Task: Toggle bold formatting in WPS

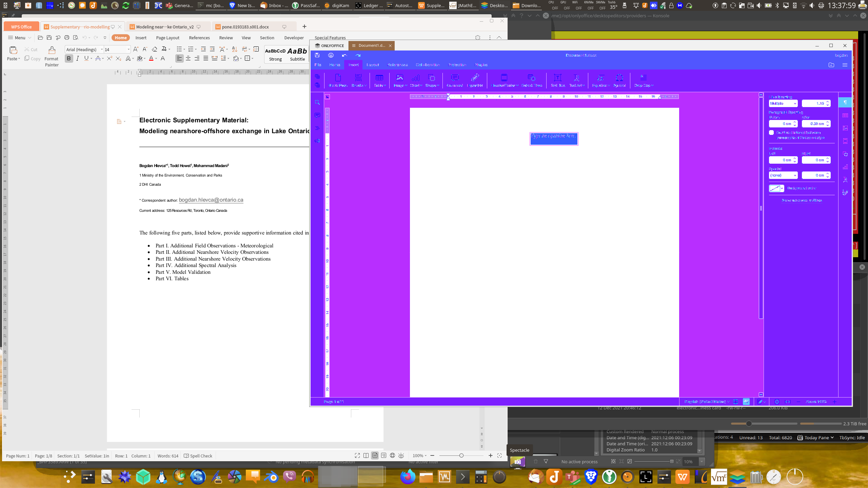Action: pyautogui.click(x=69, y=58)
